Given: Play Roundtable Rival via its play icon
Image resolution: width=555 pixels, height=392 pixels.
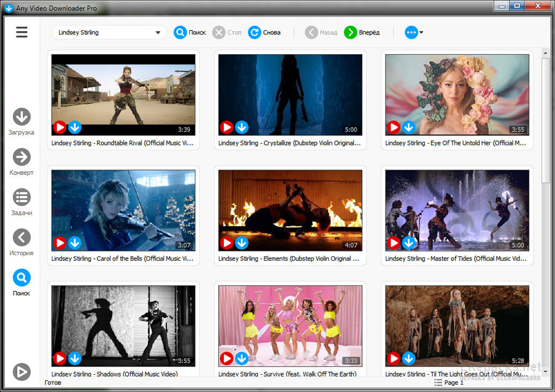Looking at the screenshot, I should (59, 128).
